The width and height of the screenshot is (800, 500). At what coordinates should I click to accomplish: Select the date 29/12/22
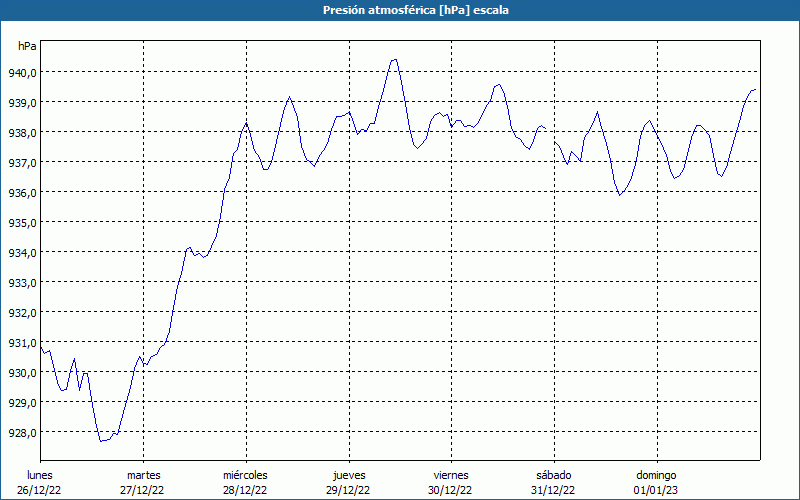click(x=348, y=490)
